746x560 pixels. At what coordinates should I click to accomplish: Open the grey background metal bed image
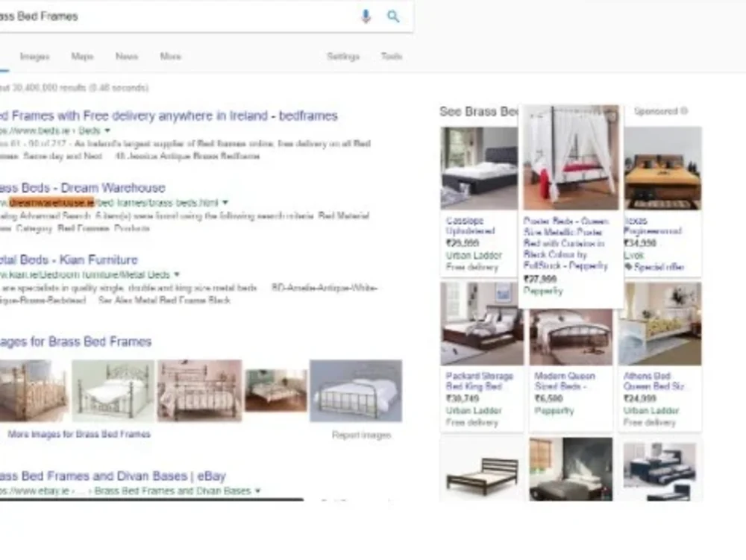[356, 391]
